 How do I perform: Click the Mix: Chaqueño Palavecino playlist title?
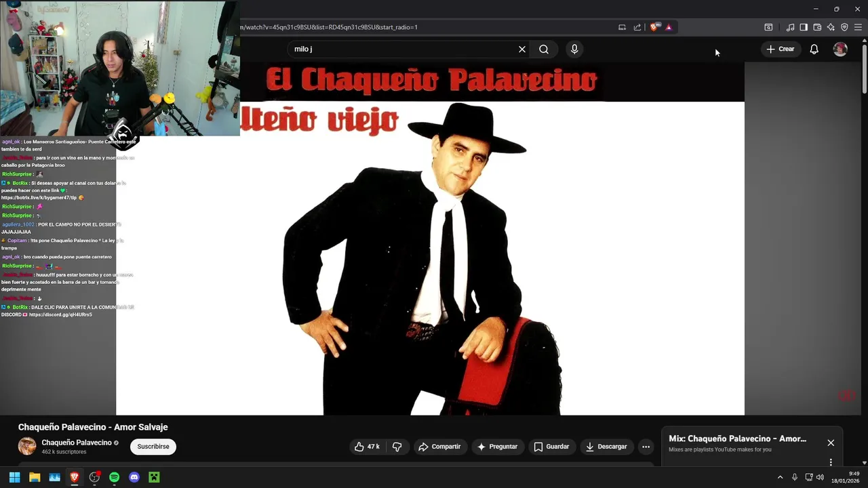coord(737,439)
